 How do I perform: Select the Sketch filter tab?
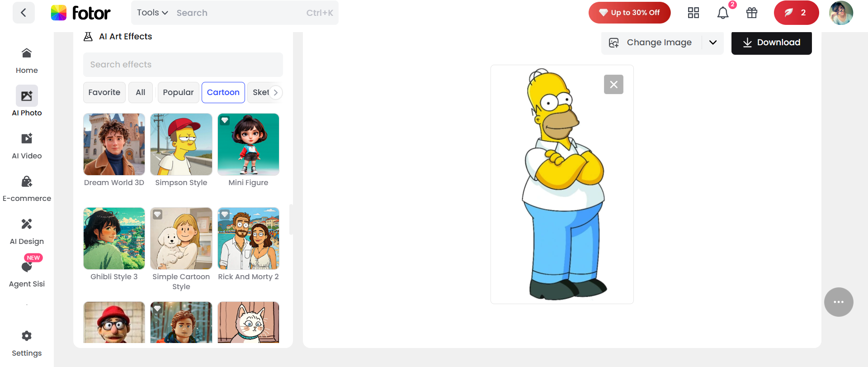(259, 92)
